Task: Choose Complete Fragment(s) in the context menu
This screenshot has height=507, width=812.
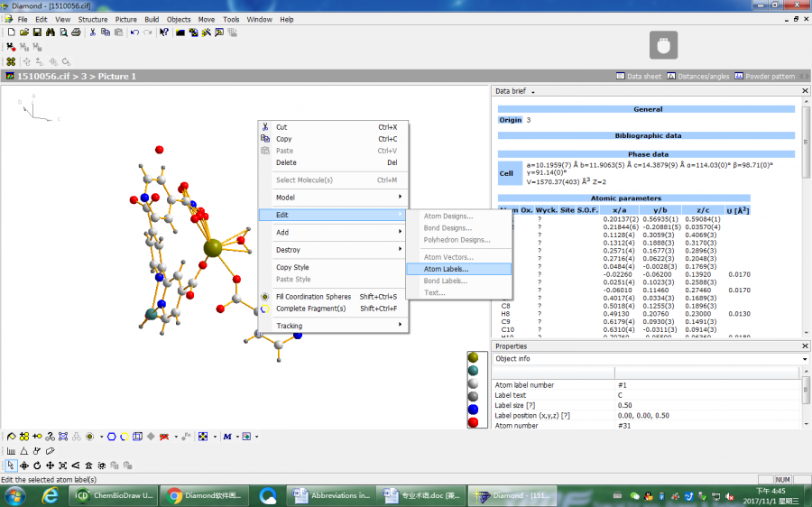Action: [334, 309]
